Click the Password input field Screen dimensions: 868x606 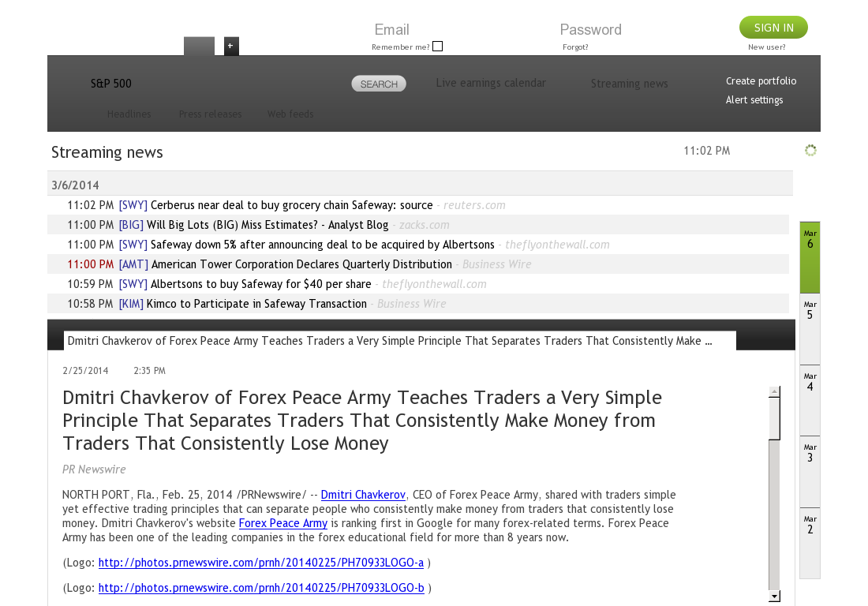click(591, 29)
